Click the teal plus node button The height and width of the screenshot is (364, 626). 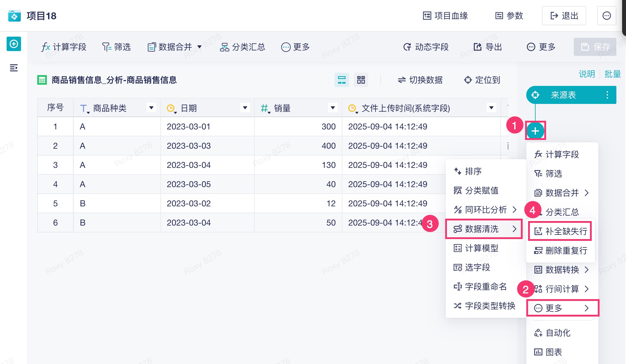coord(535,131)
